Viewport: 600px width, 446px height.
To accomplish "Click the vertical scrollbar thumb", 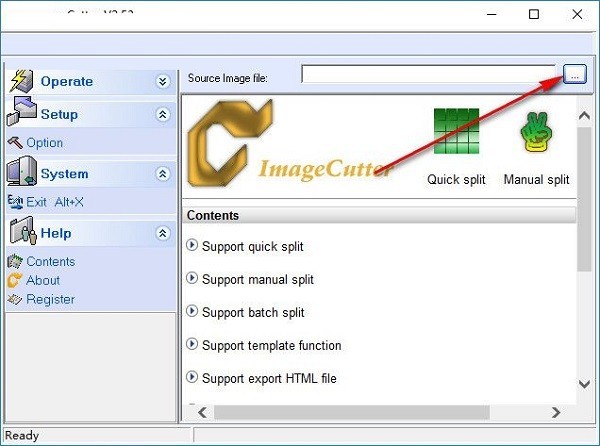I will click(x=584, y=199).
